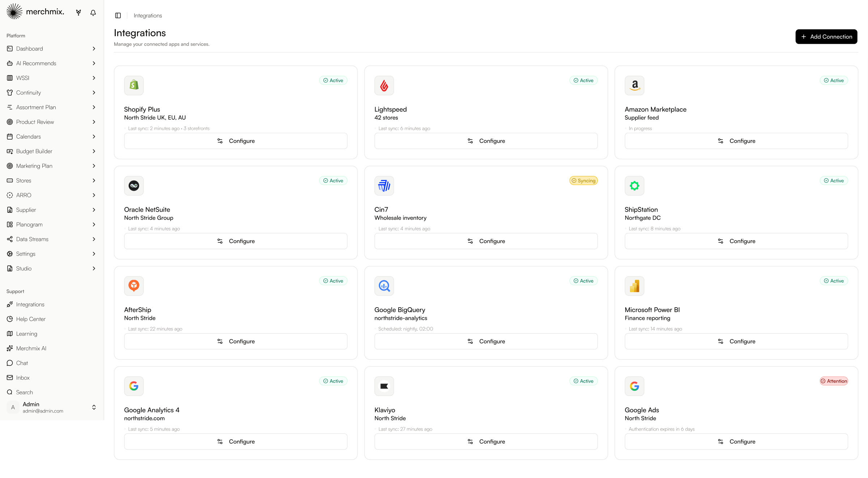868x478 pixels.
Task: Expand the ARRO chevron
Action: coord(94,195)
